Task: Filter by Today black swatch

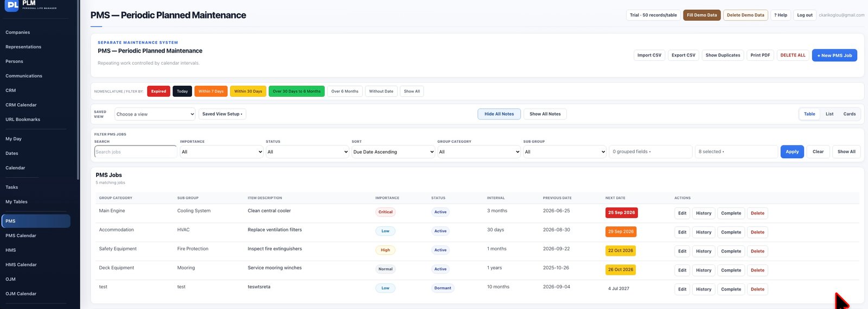Action: point(182,91)
